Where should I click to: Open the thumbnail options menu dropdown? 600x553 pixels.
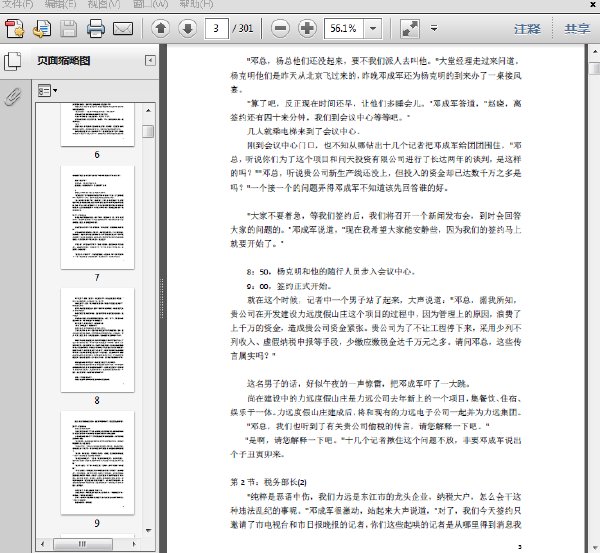pyautogui.click(x=47, y=91)
